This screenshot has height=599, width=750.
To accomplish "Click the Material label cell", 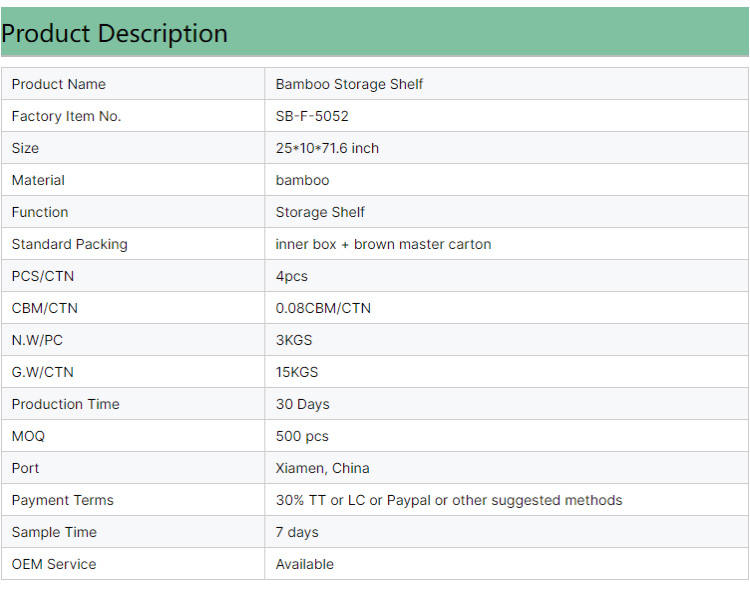I will coord(133,180).
